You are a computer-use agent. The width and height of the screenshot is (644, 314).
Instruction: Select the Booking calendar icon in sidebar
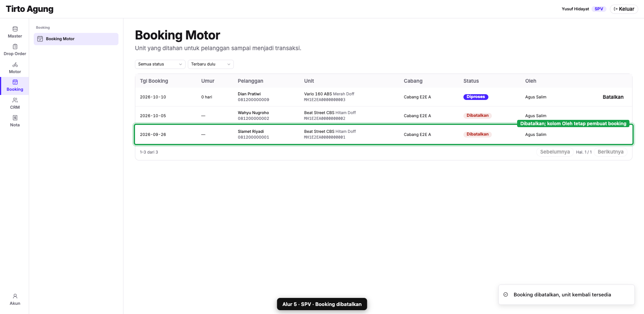(15, 82)
